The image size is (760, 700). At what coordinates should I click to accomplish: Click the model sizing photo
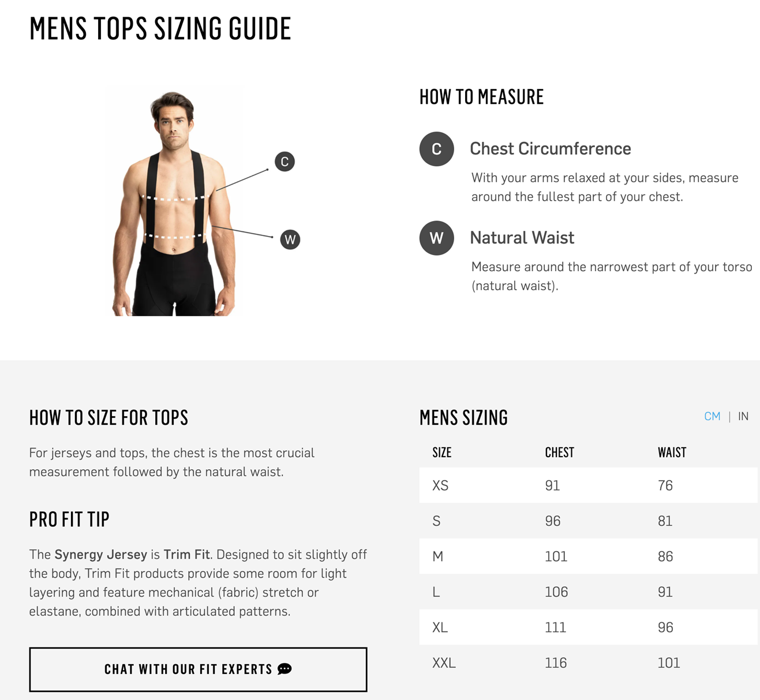174,202
